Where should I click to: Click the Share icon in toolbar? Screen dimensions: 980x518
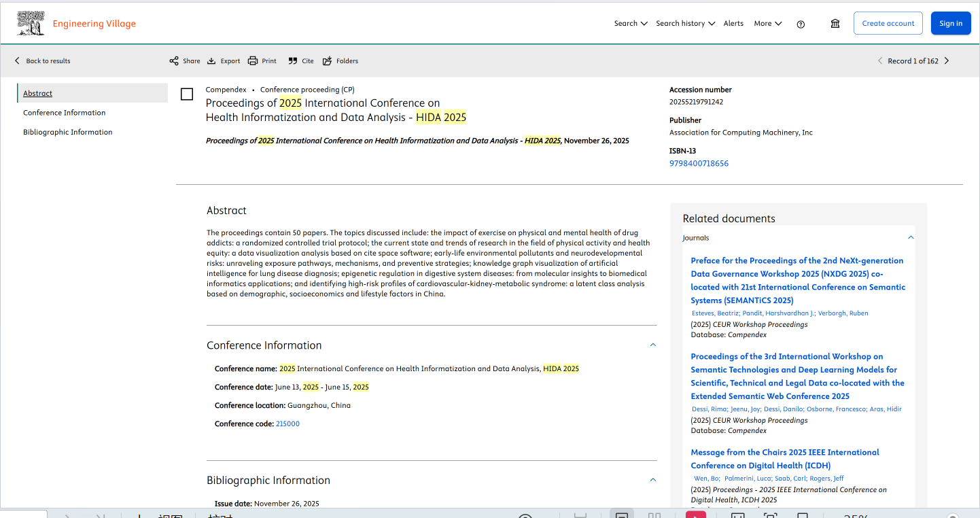click(x=174, y=61)
